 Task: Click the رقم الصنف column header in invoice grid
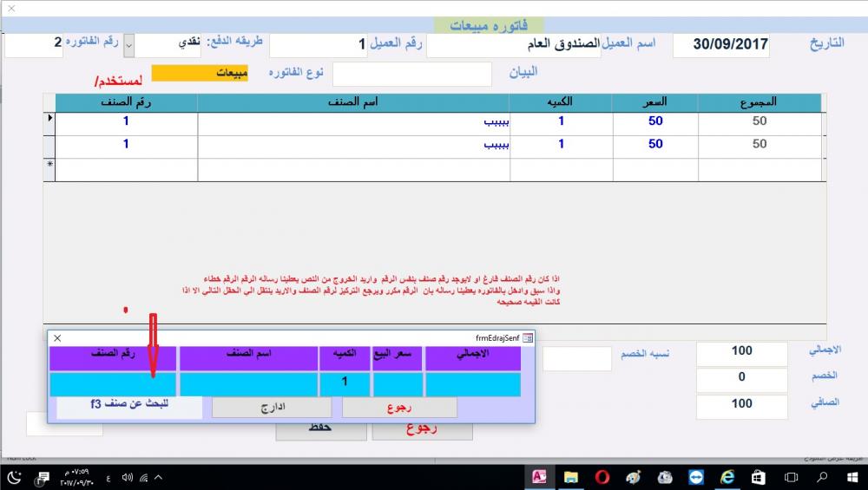pyautogui.click(x=126, y=103)
